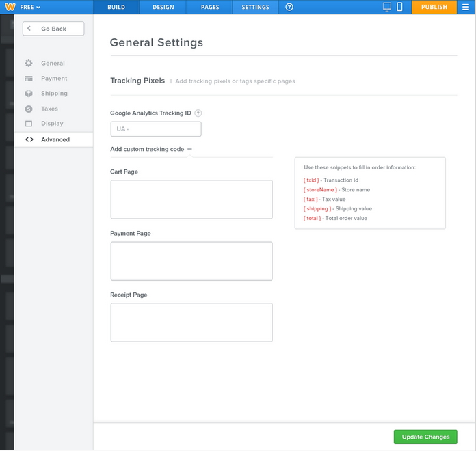This screenshot has height=451, width=476.
Task: Open the FREE plan dropdown
Action: coord(30,7)
